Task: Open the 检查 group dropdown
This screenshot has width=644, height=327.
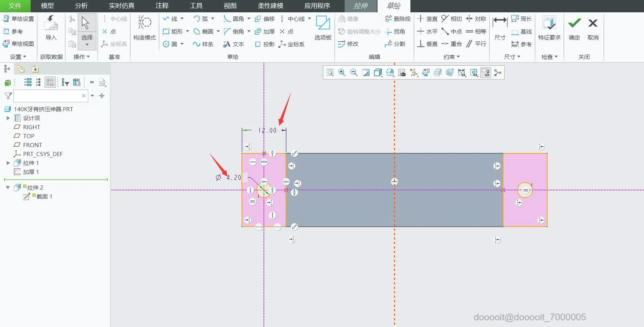Action: coord(549,57)
